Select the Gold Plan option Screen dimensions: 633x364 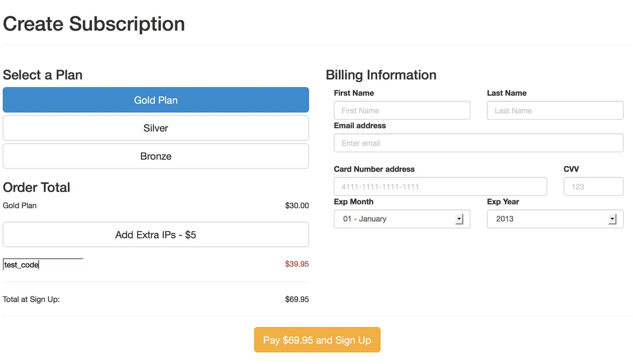tap(156, 100)
